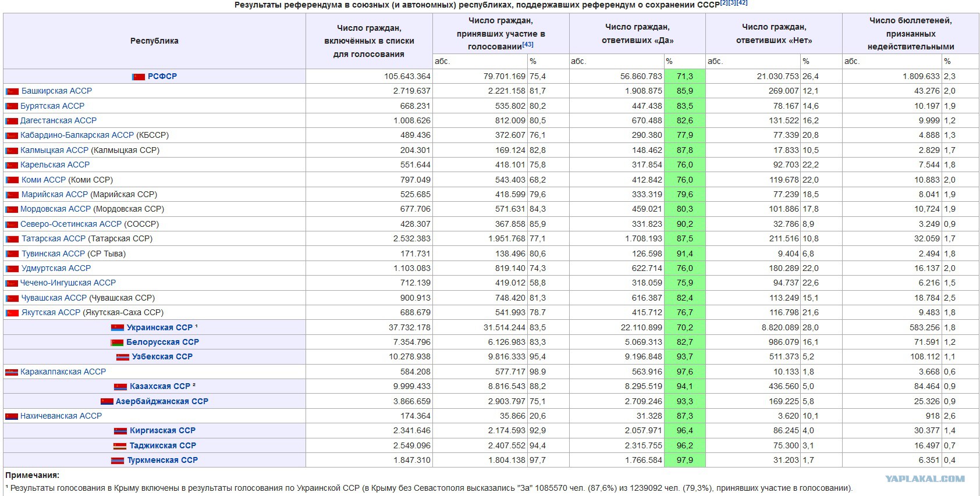Click the Туркменская ССР flag icon

(118, 461)
